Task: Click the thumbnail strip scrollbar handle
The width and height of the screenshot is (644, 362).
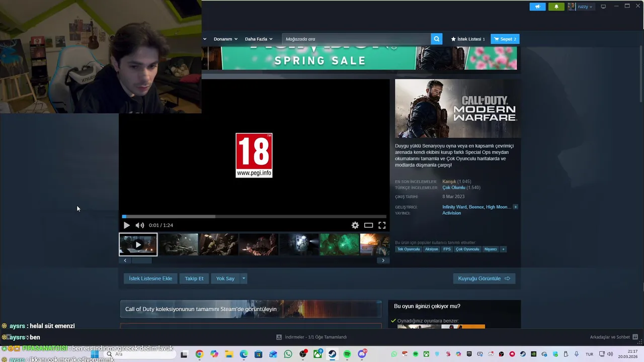Action: tap(141, 260)
